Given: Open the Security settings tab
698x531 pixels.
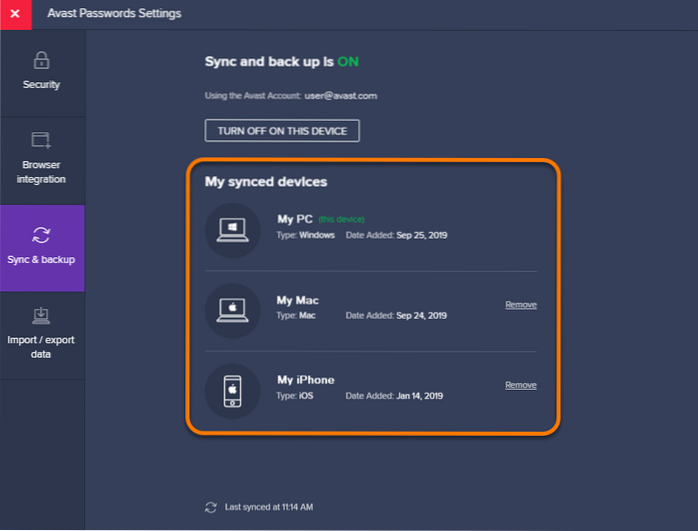Looking at the screenshot, I should [x=42, y=70].
